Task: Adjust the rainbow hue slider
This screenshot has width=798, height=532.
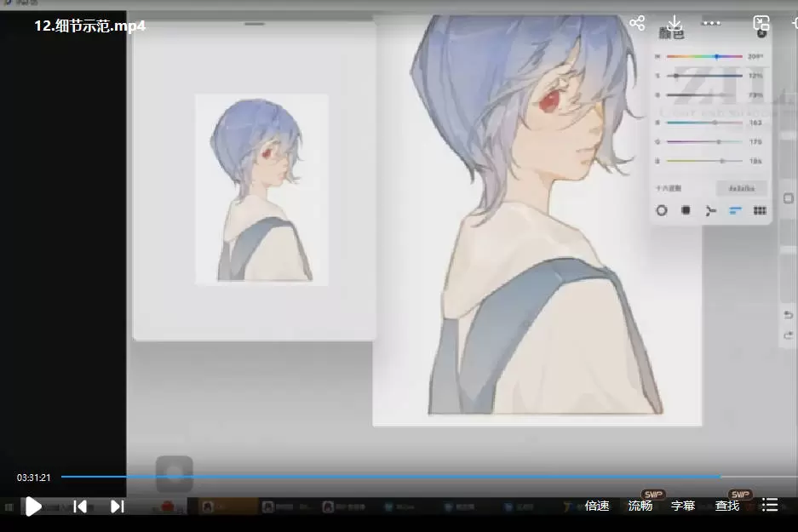Action: click(x=704, y=56)
